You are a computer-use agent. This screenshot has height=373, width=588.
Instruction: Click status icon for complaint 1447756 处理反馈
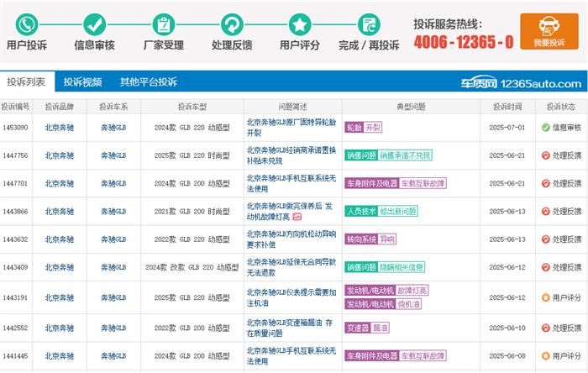tap(546, 155)
